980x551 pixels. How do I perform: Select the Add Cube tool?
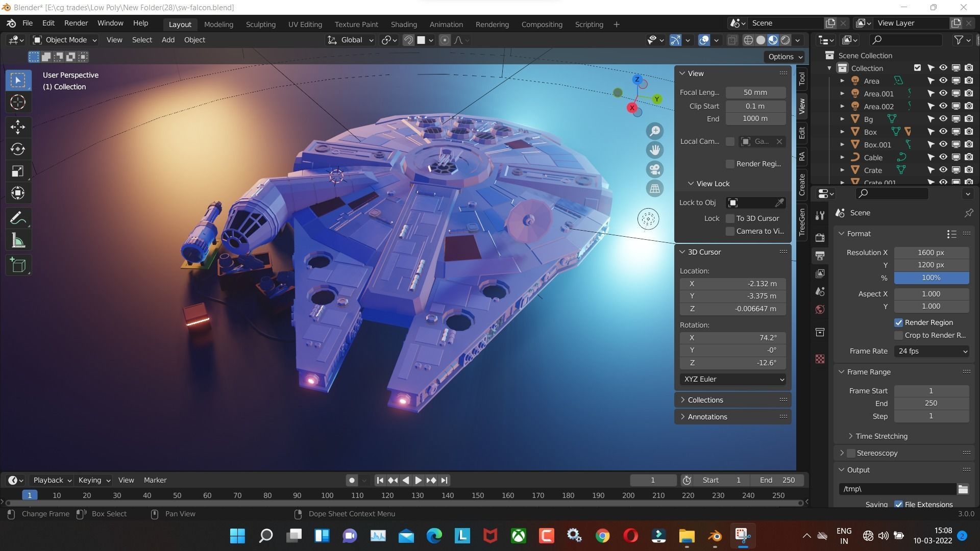click(x=18, y=265)
